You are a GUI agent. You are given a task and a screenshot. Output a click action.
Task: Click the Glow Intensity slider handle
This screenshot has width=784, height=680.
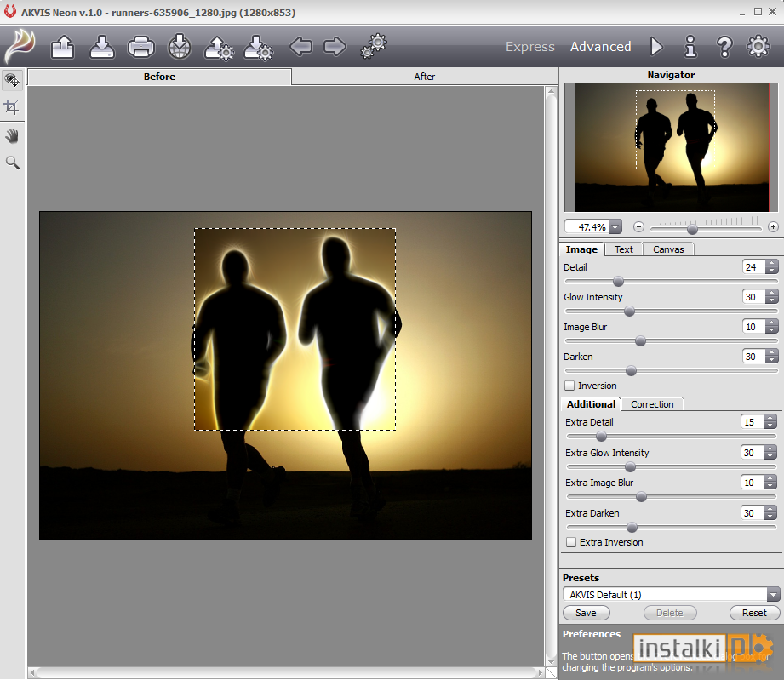[630, 311]
